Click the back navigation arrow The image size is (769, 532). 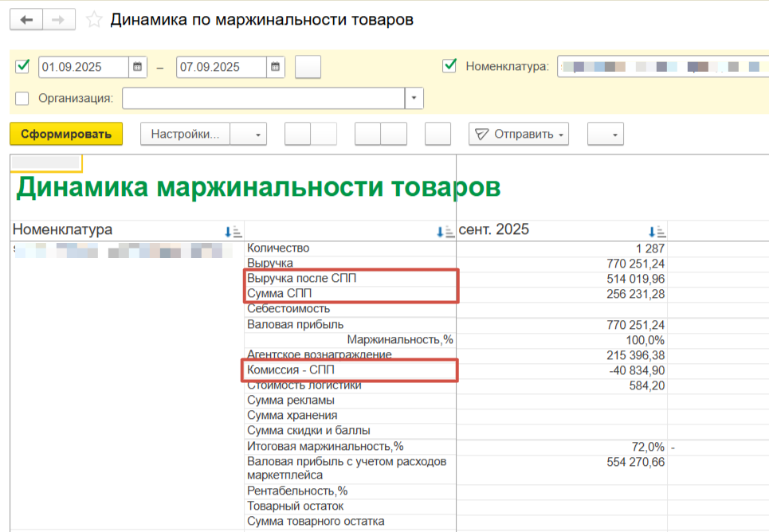coord(27,20)
